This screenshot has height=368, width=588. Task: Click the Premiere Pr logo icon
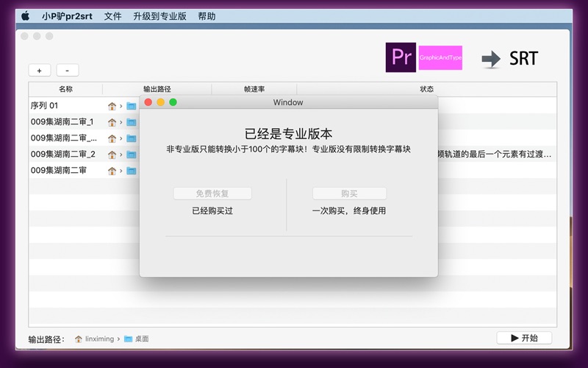tap(401, 57)
